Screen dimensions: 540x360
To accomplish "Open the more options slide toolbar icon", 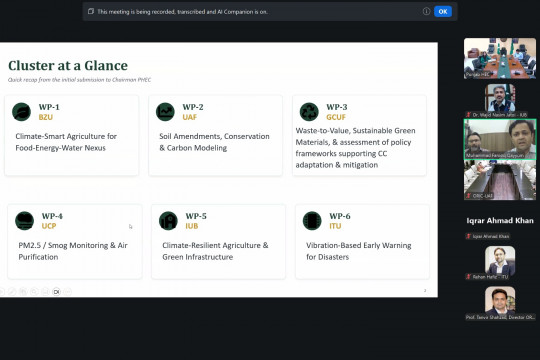I will (68, 292).
